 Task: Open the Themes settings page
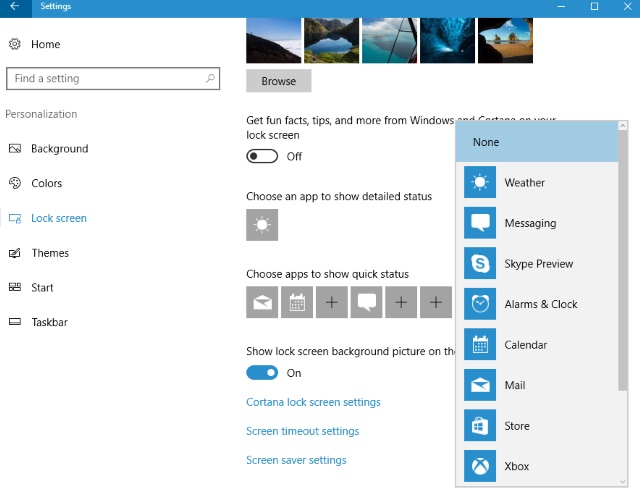coord(50,253)
